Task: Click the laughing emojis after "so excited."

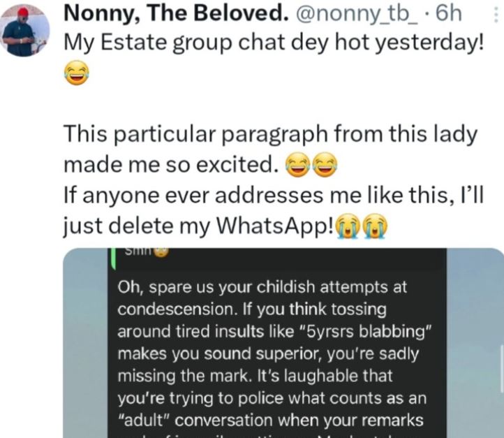Action: [311, 165]
